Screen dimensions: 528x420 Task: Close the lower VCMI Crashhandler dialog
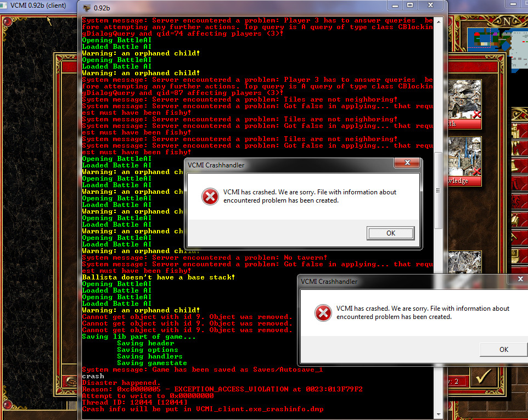[x=521, y=281]
